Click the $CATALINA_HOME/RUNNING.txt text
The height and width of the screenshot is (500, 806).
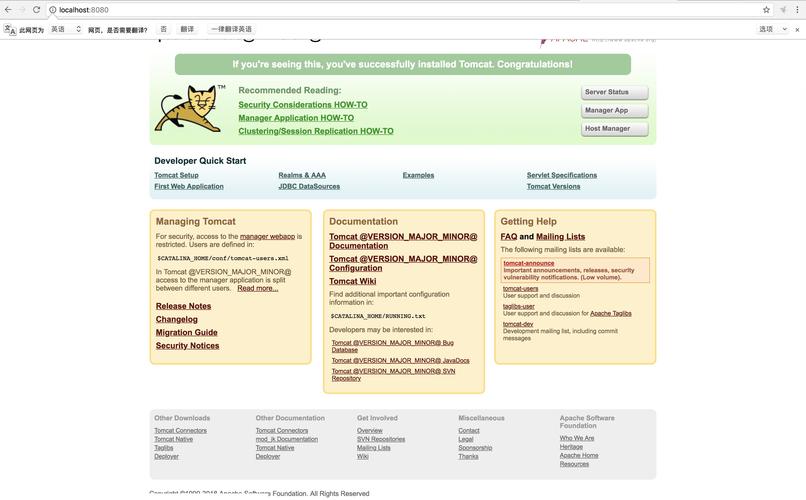click(378, 317)
